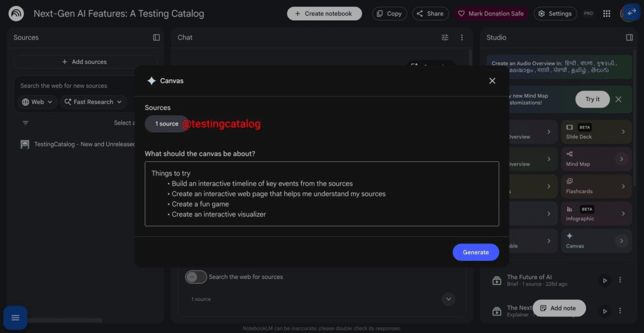This screenshot has width=644, height=333.
Task: Click the NotebookLM logo icon
Action: click(16, 14)
